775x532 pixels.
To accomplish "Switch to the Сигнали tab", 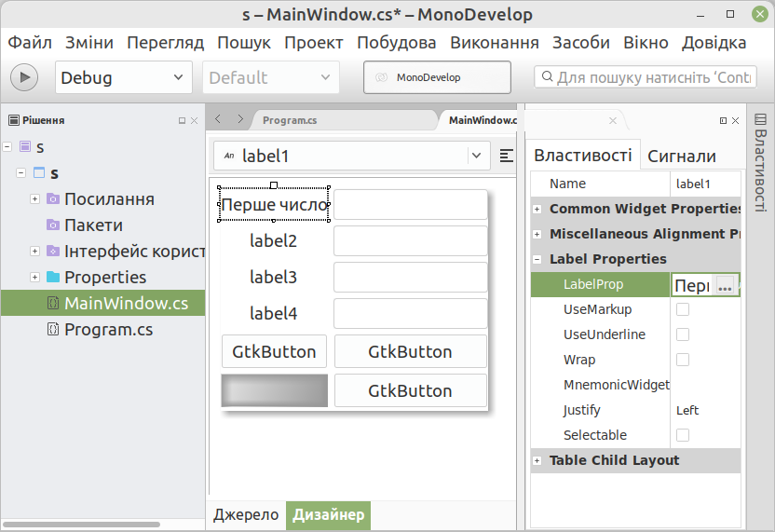I will [682, 156].
